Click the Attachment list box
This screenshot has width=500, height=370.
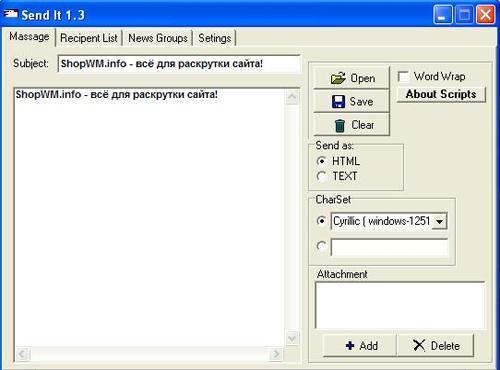pyautogui.click(x=400, y=305)
